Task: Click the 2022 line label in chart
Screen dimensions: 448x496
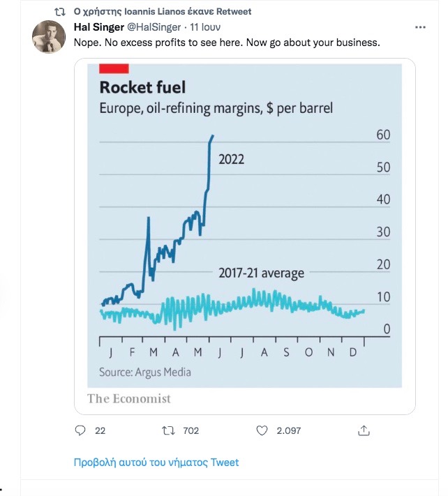Action: pos(231,159)
